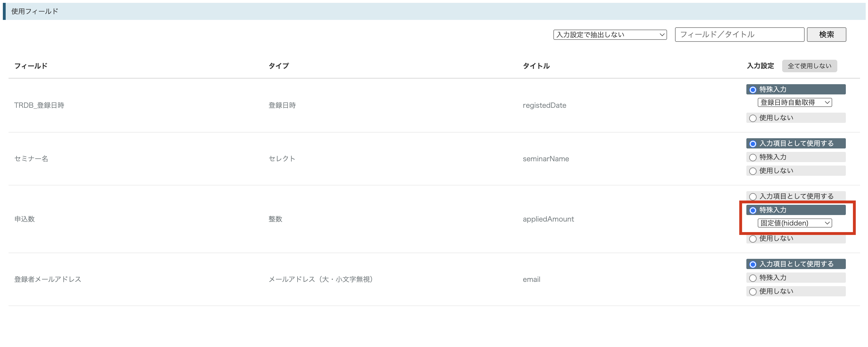Click the email title cell
This screenshot has width=868, height=347.
point(531,279)
